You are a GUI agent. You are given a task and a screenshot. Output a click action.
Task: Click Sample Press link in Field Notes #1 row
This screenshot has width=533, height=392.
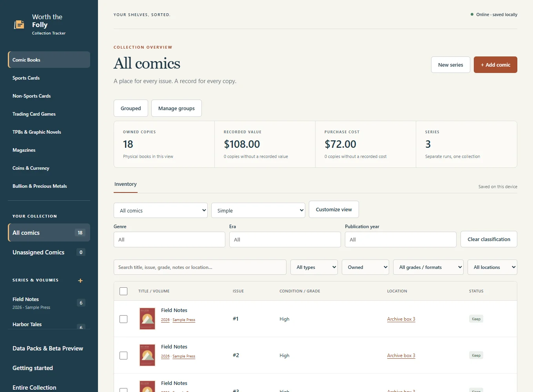point(184,320)
